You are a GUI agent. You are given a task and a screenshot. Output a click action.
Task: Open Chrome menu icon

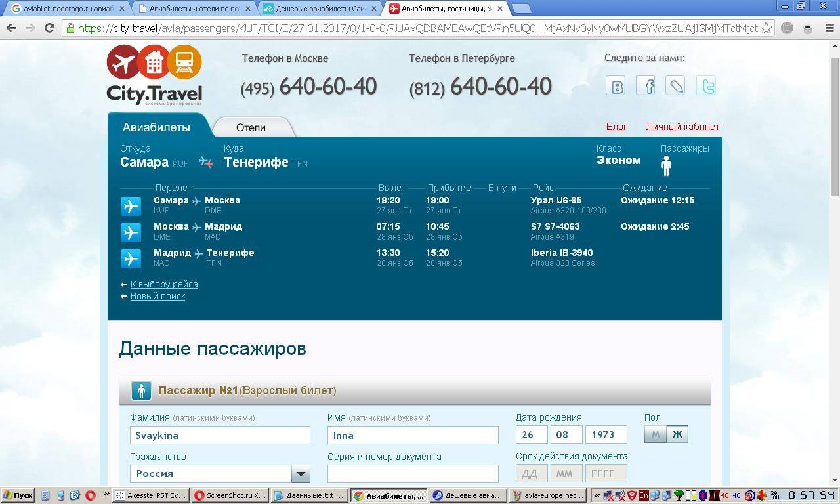[x=828, y=28]
